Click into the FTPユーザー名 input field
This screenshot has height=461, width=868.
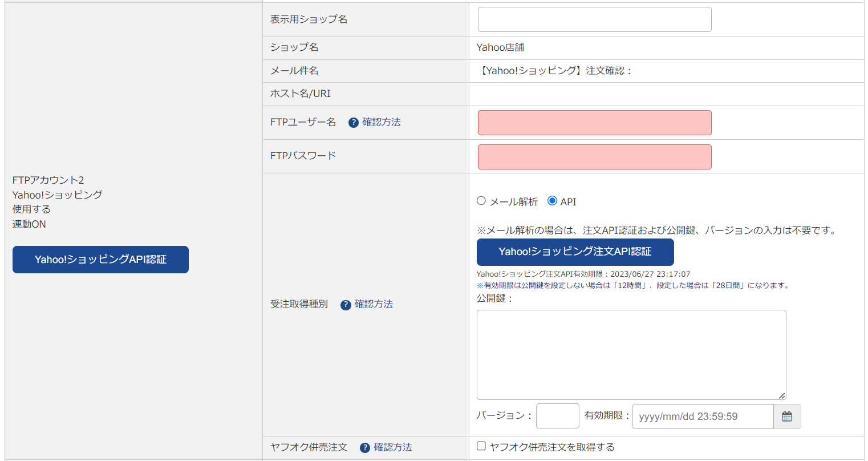[594, 123]
